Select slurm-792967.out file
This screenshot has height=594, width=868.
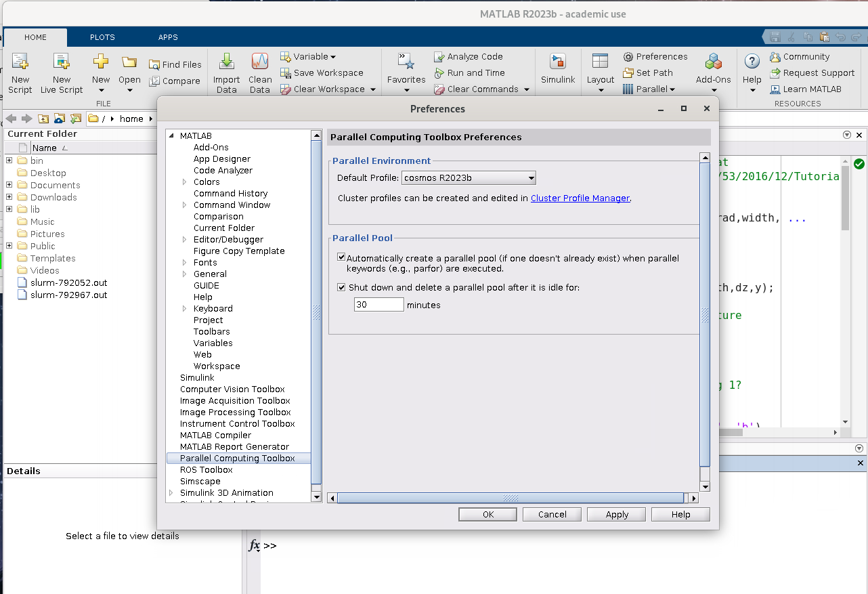pyautogui.click(x=68, y=295)
